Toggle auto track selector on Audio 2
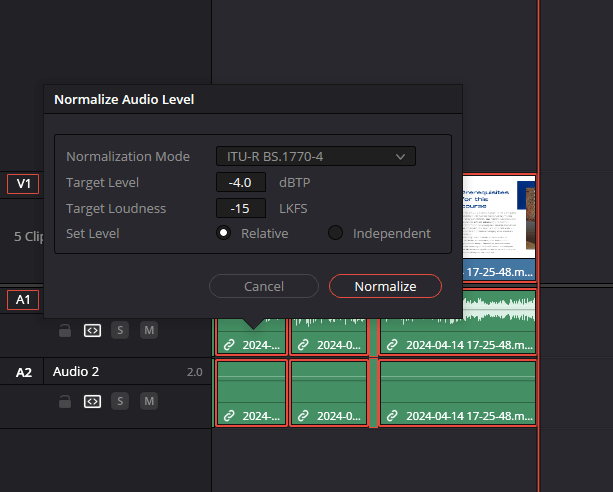The height and width of the screenshot is (492, 613). click(92, 401)
